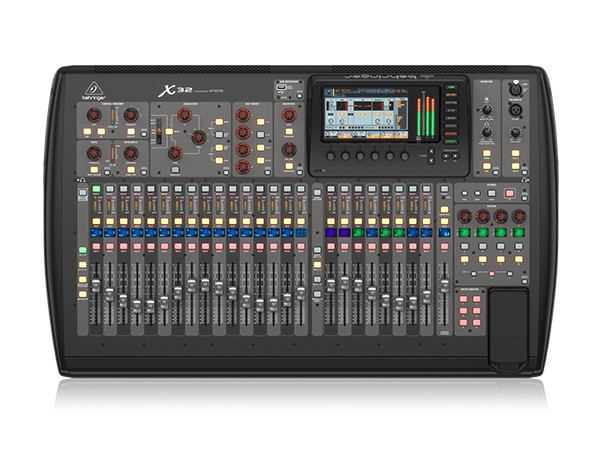Move the channel 1 fader
Screen dimensions: 600x450
tap(96, 286)
